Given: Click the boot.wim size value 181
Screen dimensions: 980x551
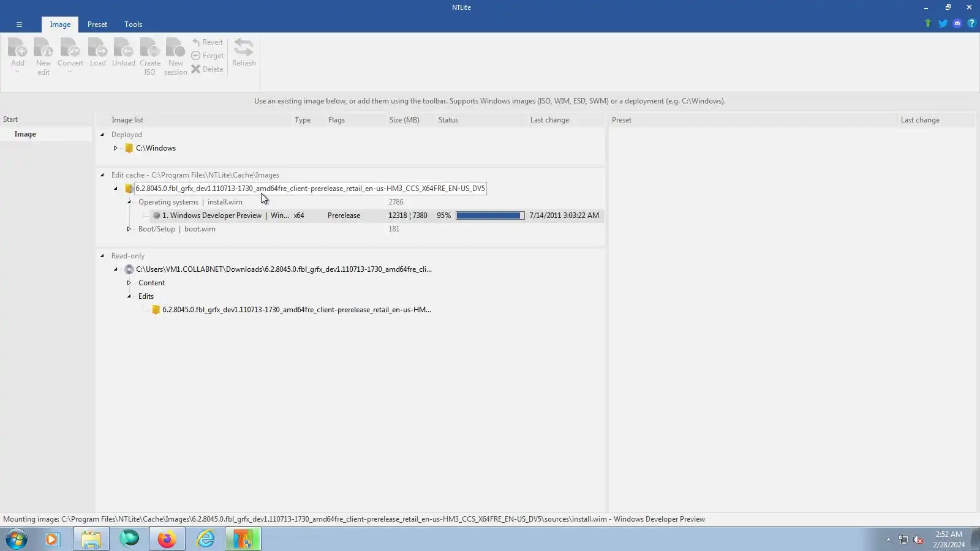Looking at the screenshot, I should click(x=394, y=229).
